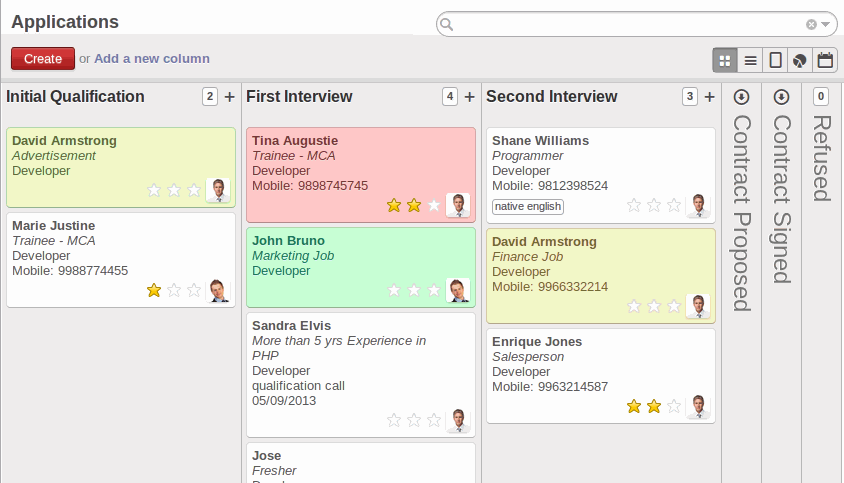844x483 pixels.
Task: Open John Bruno application card
Action: click(x=361, y=268)
